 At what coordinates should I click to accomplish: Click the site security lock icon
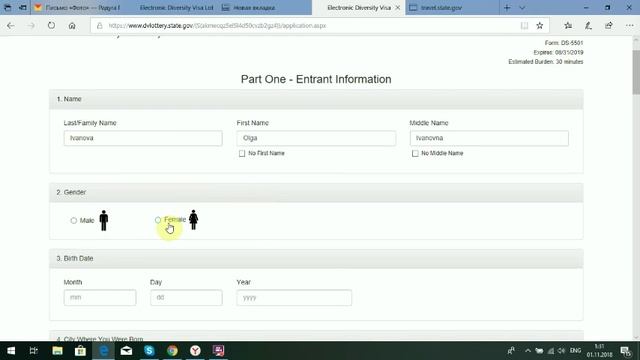point(100,26)
